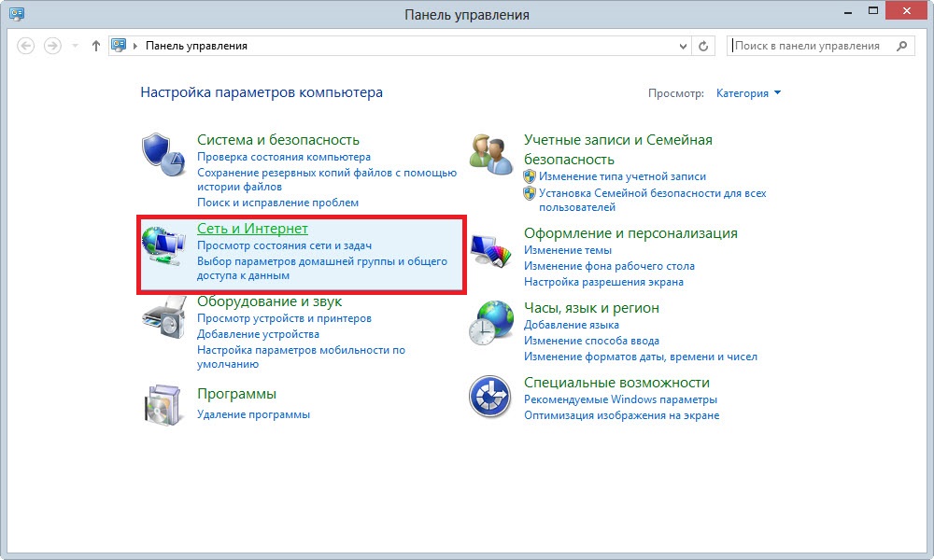The height and width of the screenshot is (560, 934).
Task: Expand the address bar history dropdown
Action: click(684, 46)
